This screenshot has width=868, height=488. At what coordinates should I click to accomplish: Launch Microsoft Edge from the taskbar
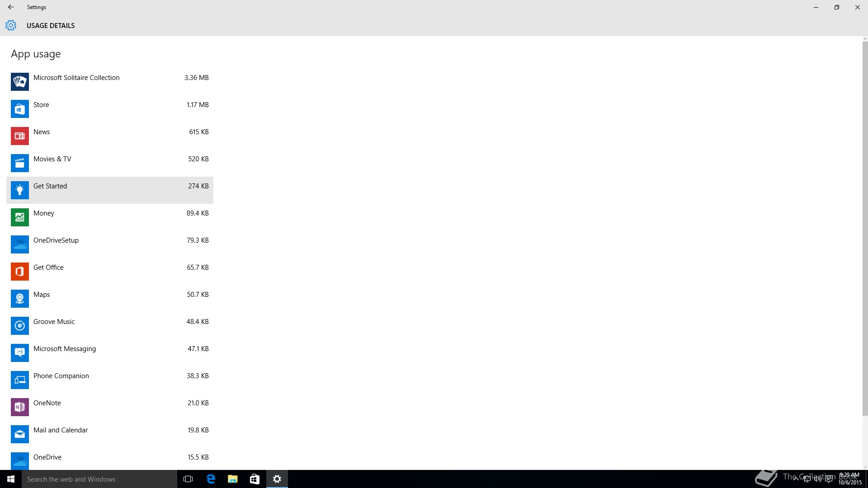[x=211, y=479]
